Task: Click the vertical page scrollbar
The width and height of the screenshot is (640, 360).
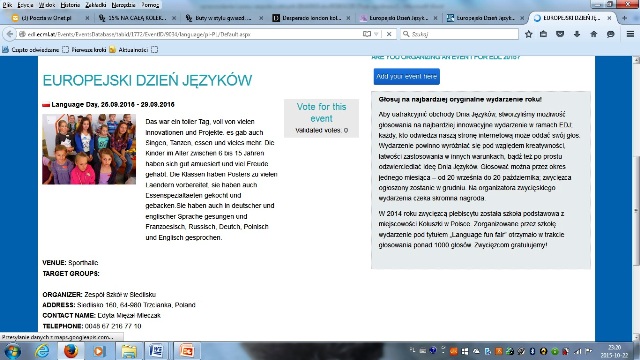Action: click(x=636, y=210)
